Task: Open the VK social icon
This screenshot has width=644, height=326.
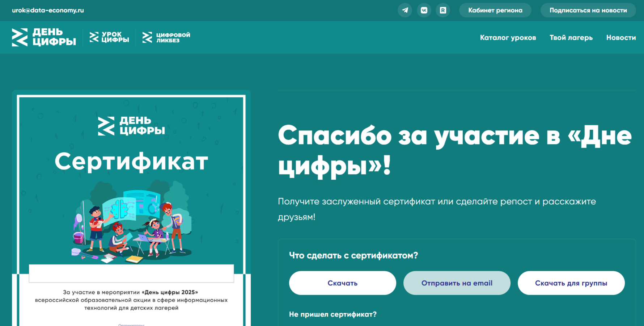Action: pyautogui.click(x=424, y=10)
